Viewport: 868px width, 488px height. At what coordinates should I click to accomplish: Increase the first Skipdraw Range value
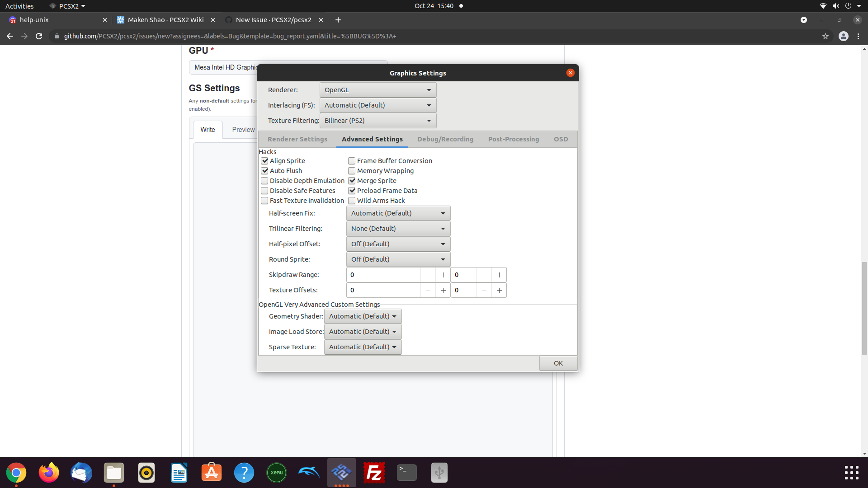tap(443, 275)
